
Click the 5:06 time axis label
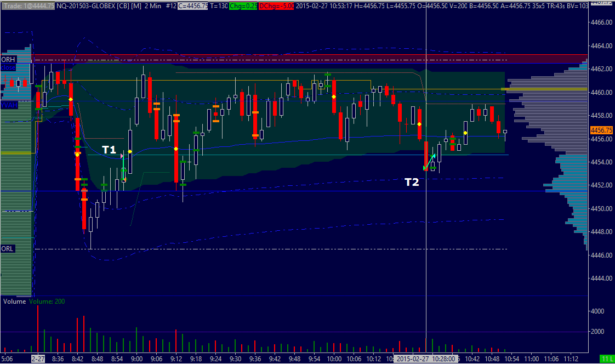click(7, 359)
